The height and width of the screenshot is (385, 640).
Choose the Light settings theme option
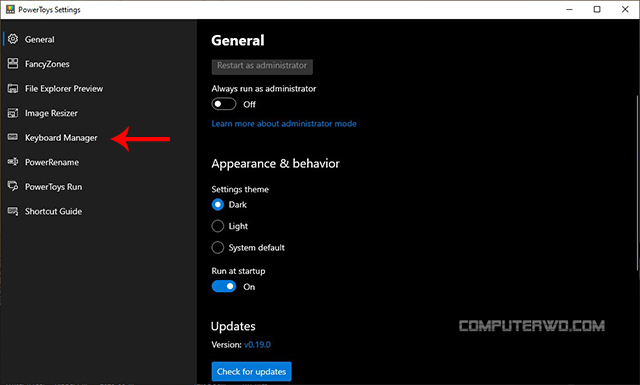pyautogui.click(x=218, y=226)
